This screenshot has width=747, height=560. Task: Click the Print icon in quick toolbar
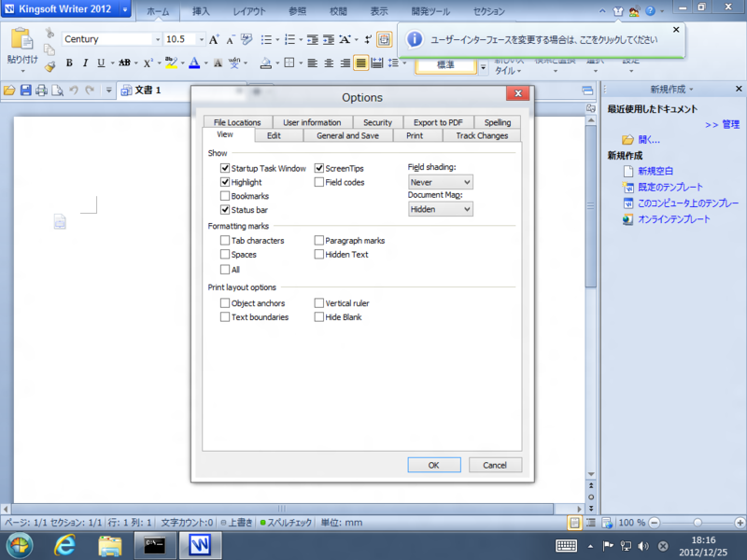(x=41, y=90)
